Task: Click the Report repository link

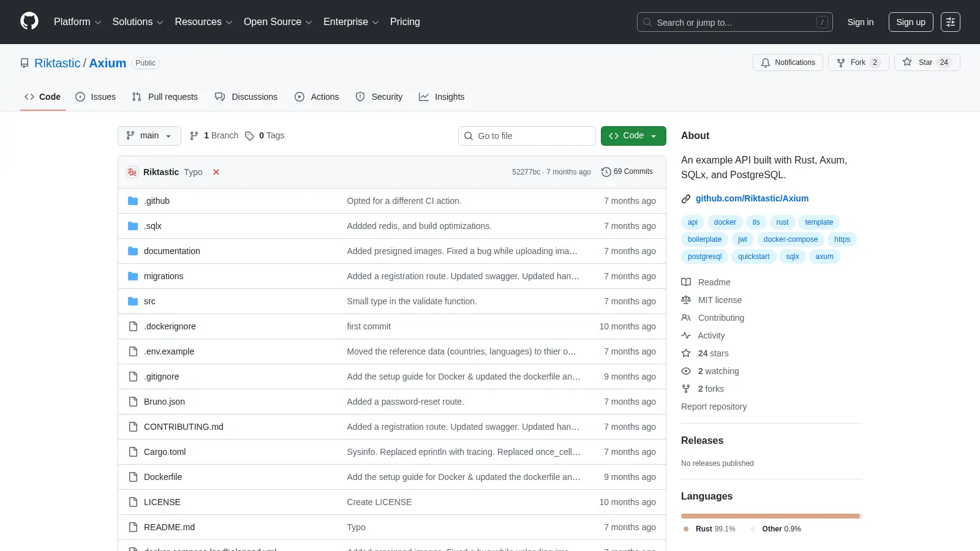Action: coord(714,407)
